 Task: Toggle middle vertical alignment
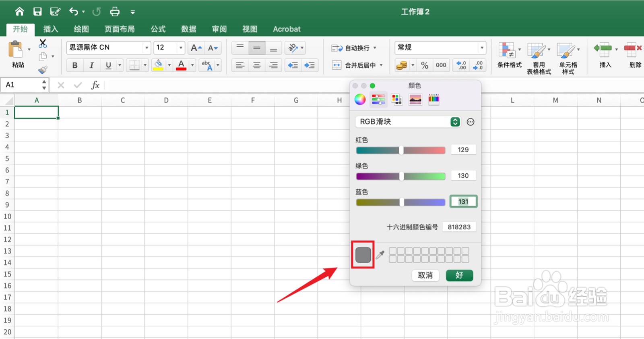coord(257,48)
